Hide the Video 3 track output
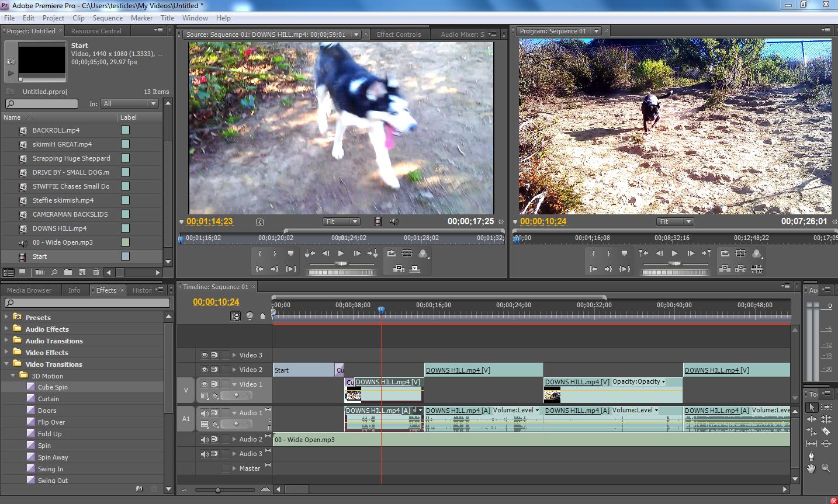Viewport: 838px width, 504px height. 205,355
